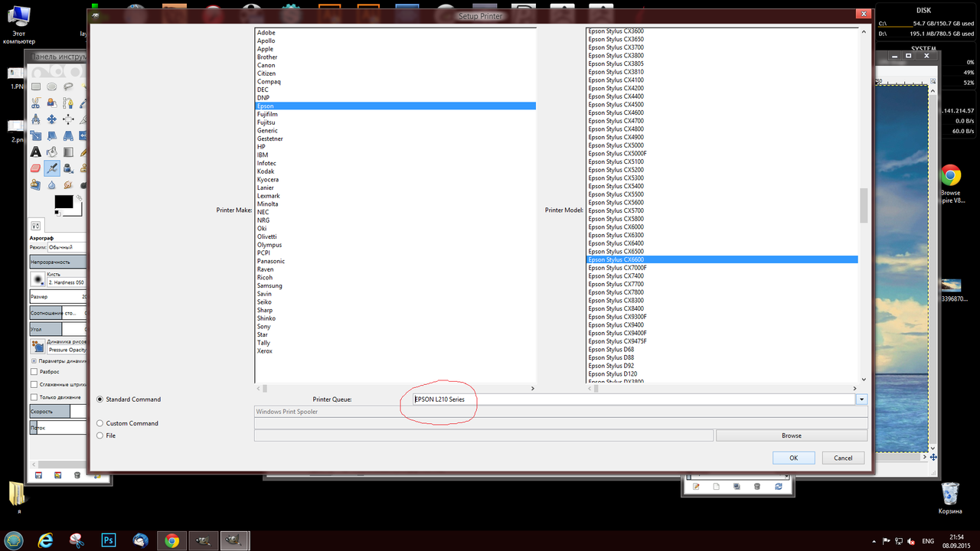The image size is (980, 551).
Task: Click the black foreground color swatch
Action: [x=64, y=203]
